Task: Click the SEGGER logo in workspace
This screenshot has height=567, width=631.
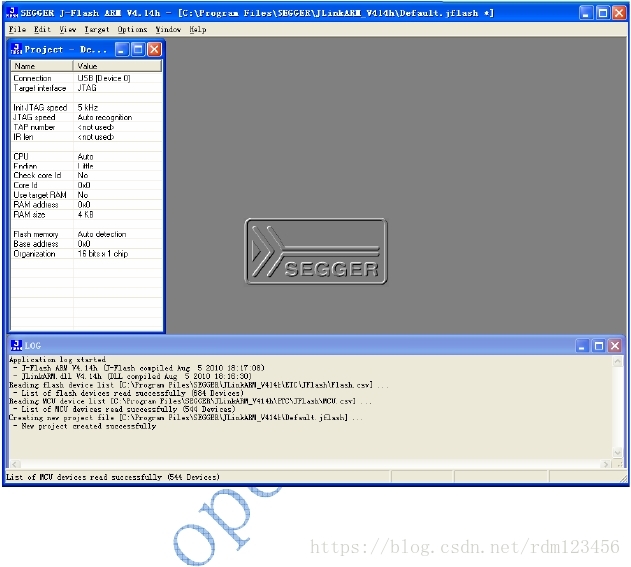Action: coord(316,252)
